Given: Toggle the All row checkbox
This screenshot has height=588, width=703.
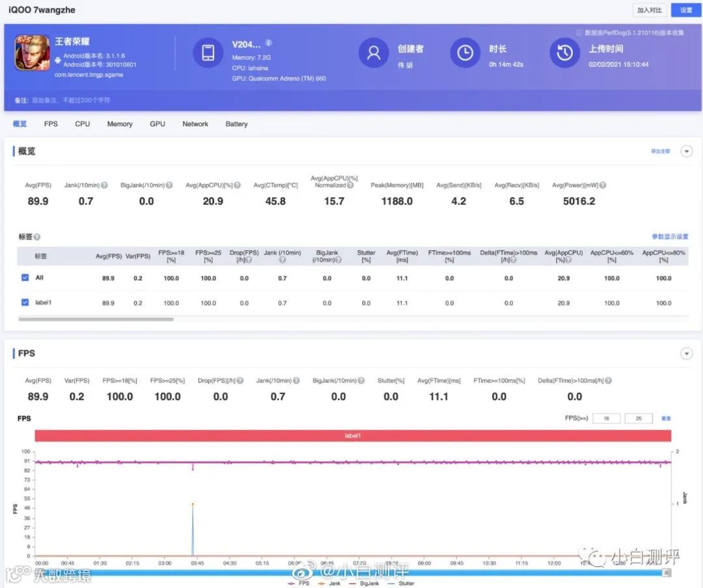Looking at the screenshot, I should [x=25, y=278].
